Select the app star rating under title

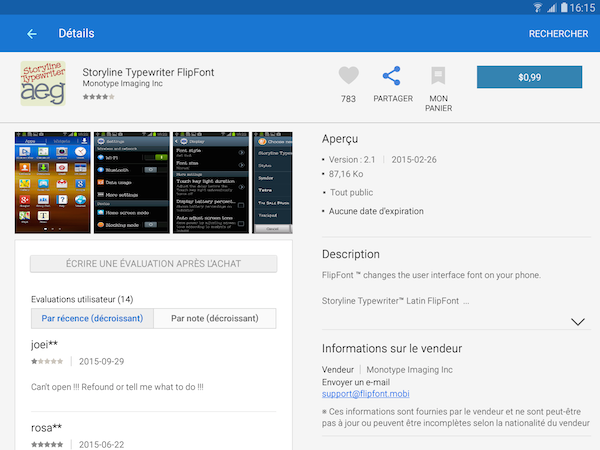click(x=99, y=97)
